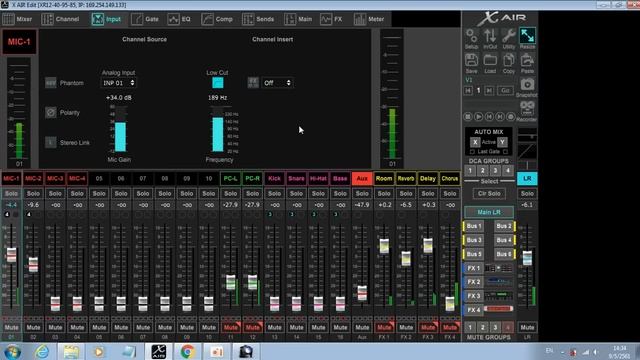Switch to the Channel tab
The height and width of the screenshot is (360, 640).
pyautogui.click(x=61, y=19)
